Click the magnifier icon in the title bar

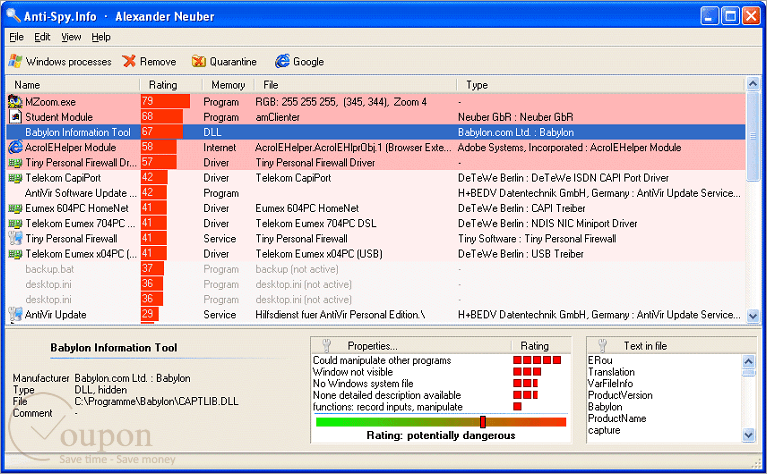pos(13,16)
